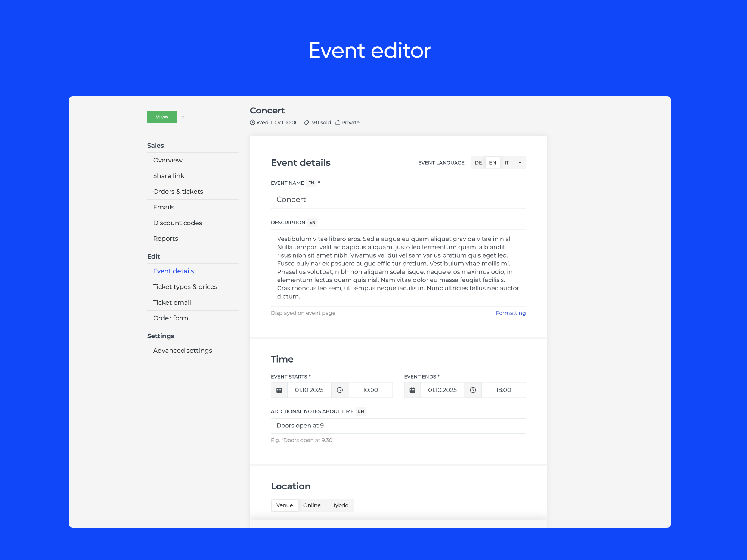Image resolution: width=747 pixels, height=560 pixels.
Task: Click the additional notes about time field
Action: 398,426
